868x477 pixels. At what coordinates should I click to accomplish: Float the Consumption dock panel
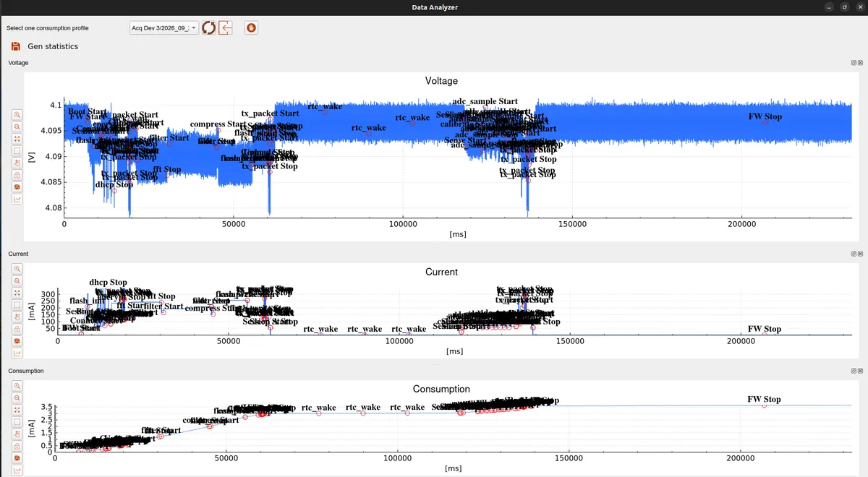854,371
